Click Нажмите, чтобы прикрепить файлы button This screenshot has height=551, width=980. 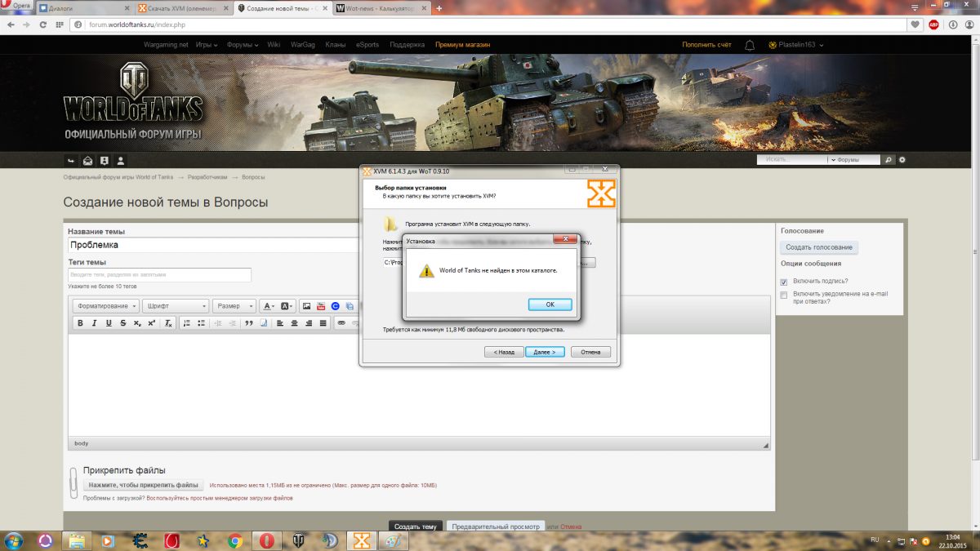click(x=143, y=485)
